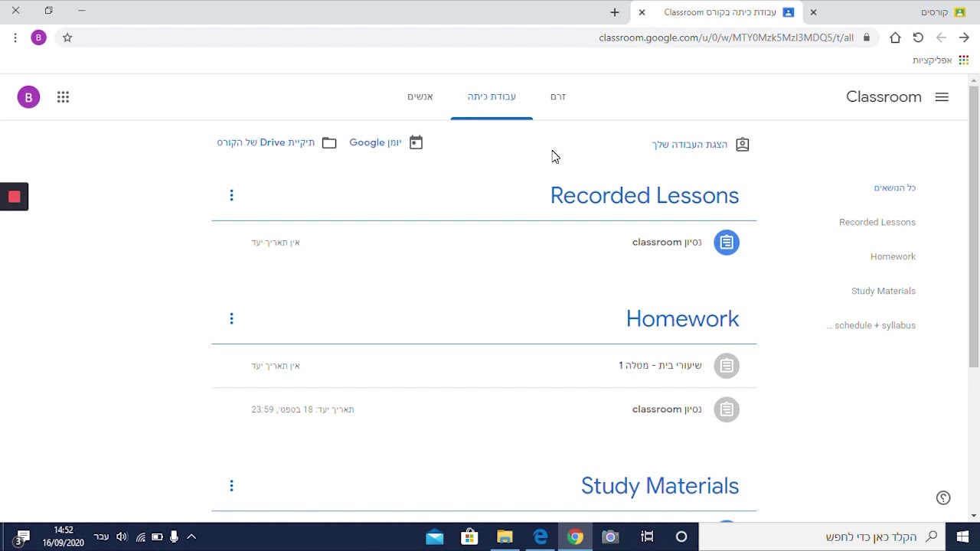Viewport: 980px width, 551px height.
Task: Open options menu for Homework topic
Action: pyautogui.click(x=231, y=319)
